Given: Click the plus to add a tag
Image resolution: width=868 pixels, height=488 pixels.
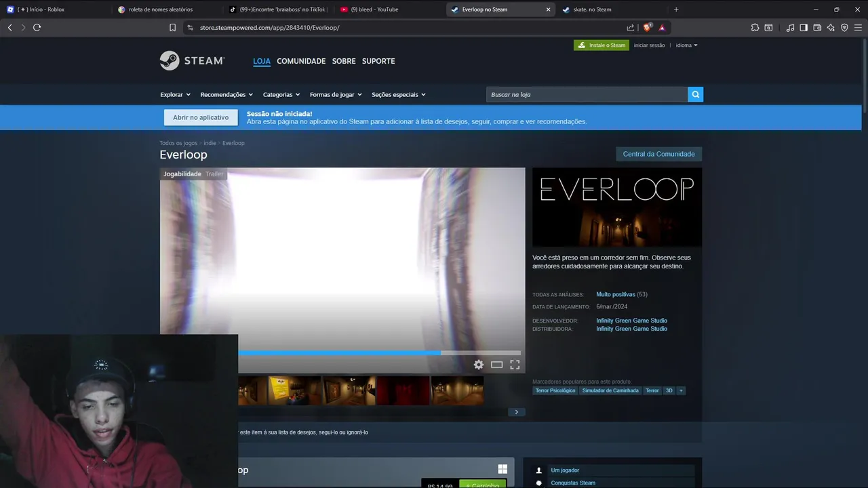Looking at the screenshot, I should (681, 390).
